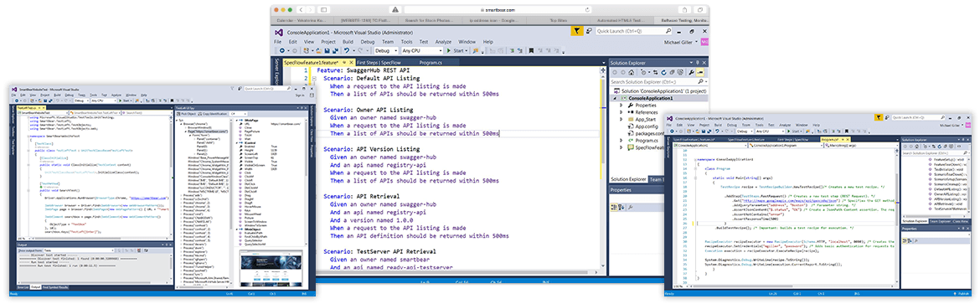The height and width of the screenshot is (304, 980).
Task: Click the bookmark icon in center toolbar
Action: coord(531,50)
